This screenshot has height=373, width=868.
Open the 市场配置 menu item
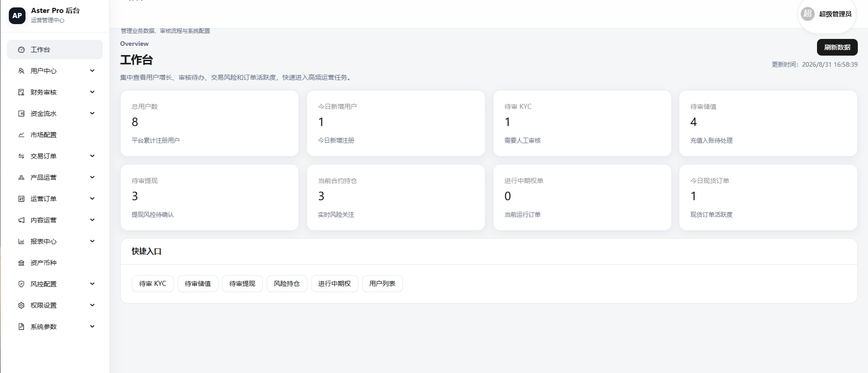(55, 135)
